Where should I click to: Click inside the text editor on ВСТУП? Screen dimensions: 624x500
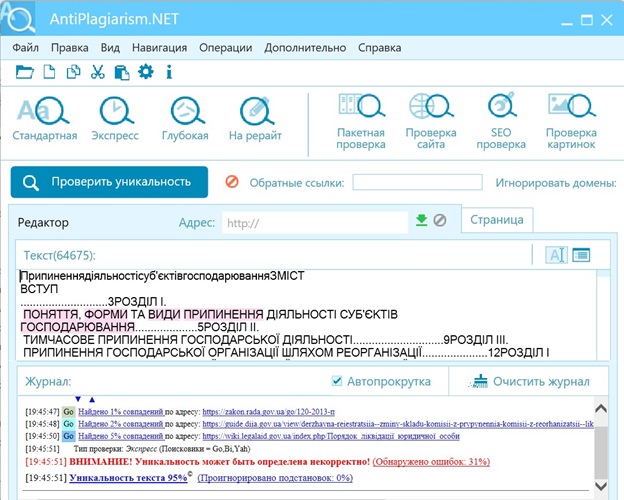coord(39,289)
